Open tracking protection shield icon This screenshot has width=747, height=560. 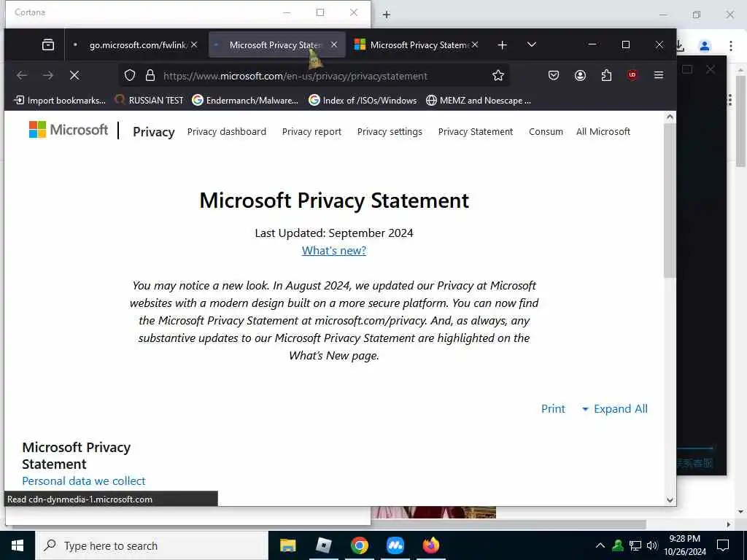click(130, 75)
